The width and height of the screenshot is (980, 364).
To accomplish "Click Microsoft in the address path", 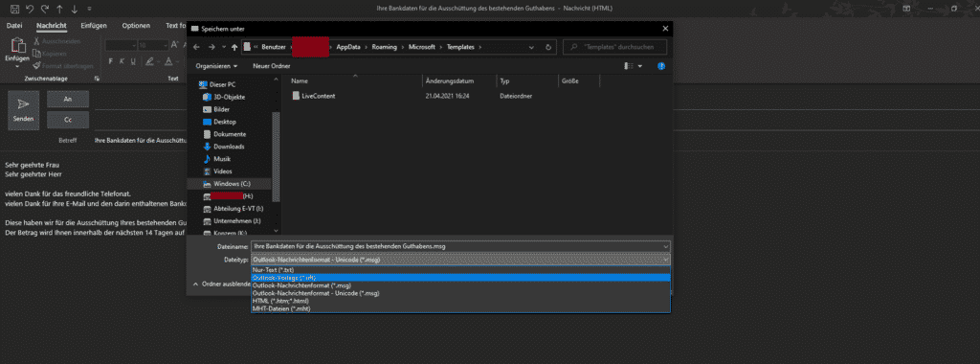I will [422, 47].
